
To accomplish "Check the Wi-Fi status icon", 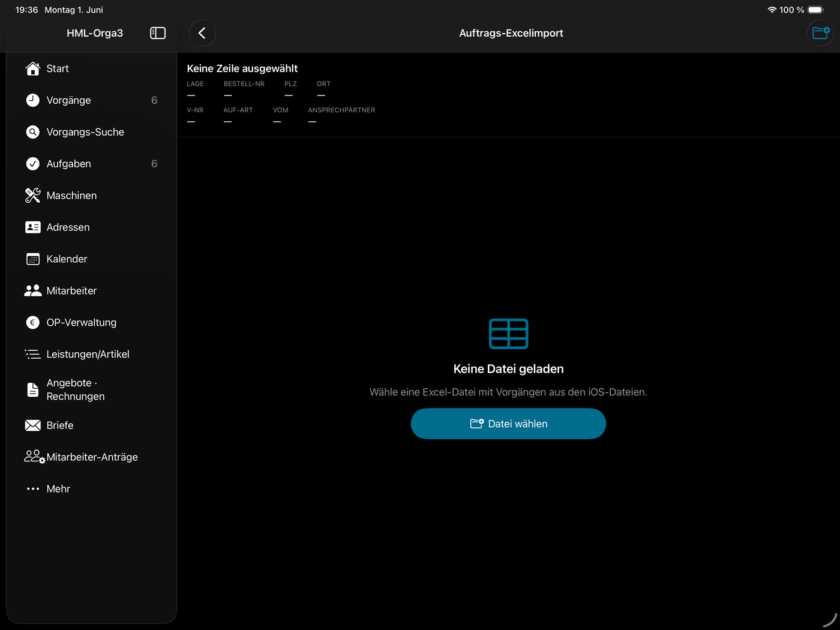I will (x=772, y=10).
